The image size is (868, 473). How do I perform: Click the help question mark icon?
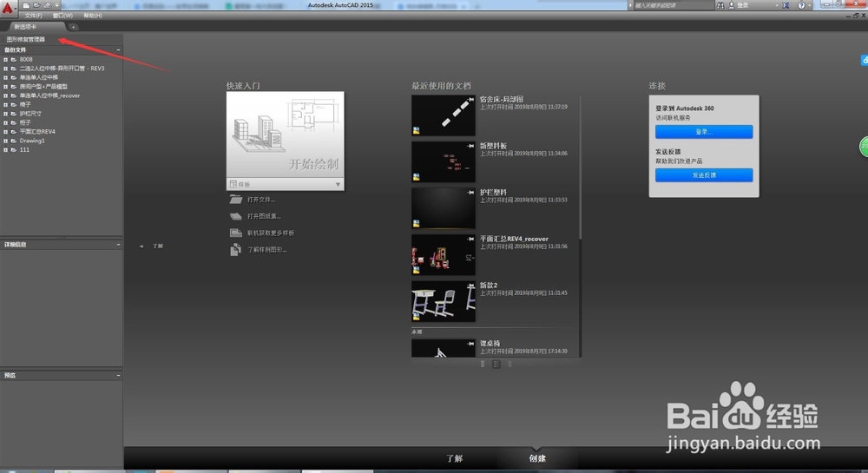801,5
